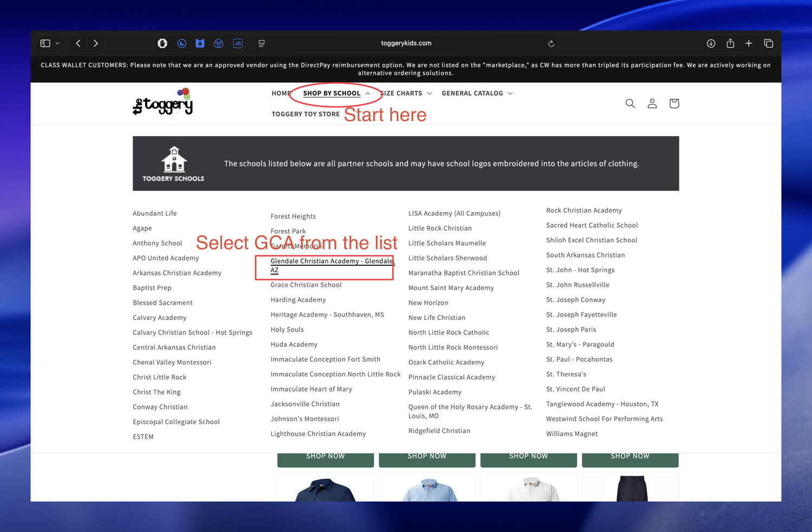Select Tanglewood Academy - Houston, TX
The image size is (812, 532).
(603, 404)
